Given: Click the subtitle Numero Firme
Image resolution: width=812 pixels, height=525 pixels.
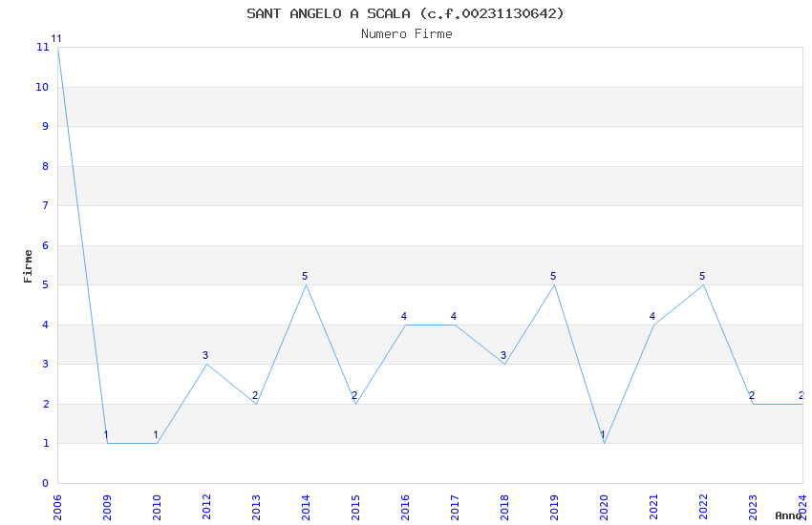Looking at the screenshot, I should pyautogui.click(x=407, y=34).
